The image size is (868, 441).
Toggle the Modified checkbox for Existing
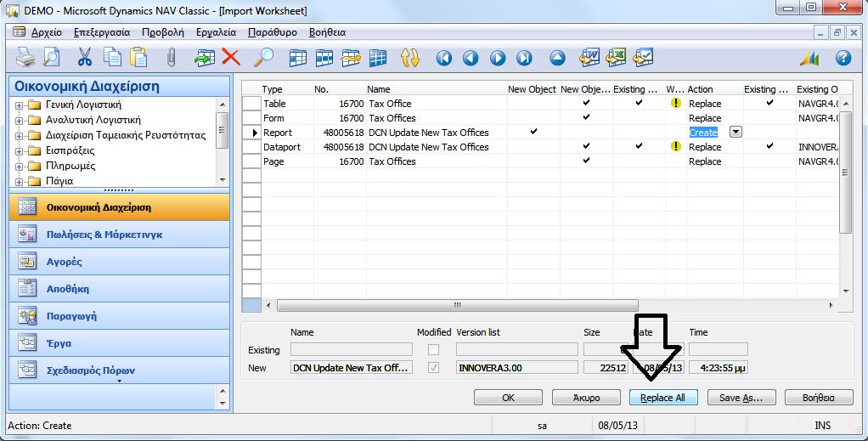click(433, 349)
